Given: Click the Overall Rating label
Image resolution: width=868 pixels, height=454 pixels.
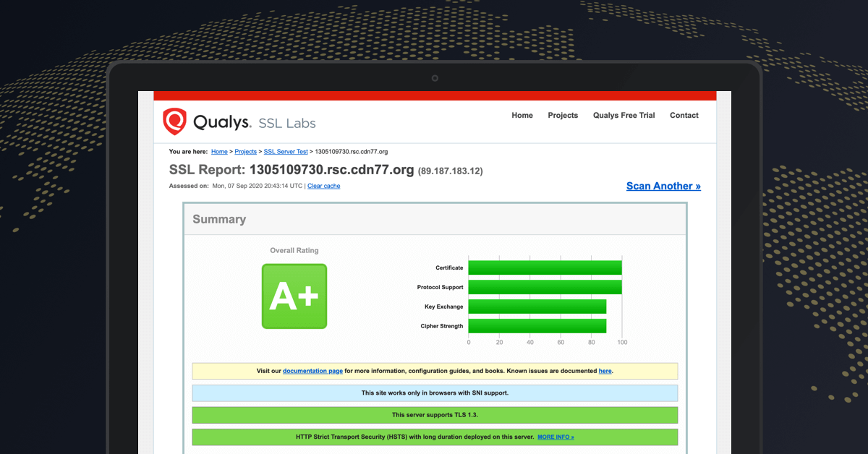Looking at the screenshot, I should (294, 251).
